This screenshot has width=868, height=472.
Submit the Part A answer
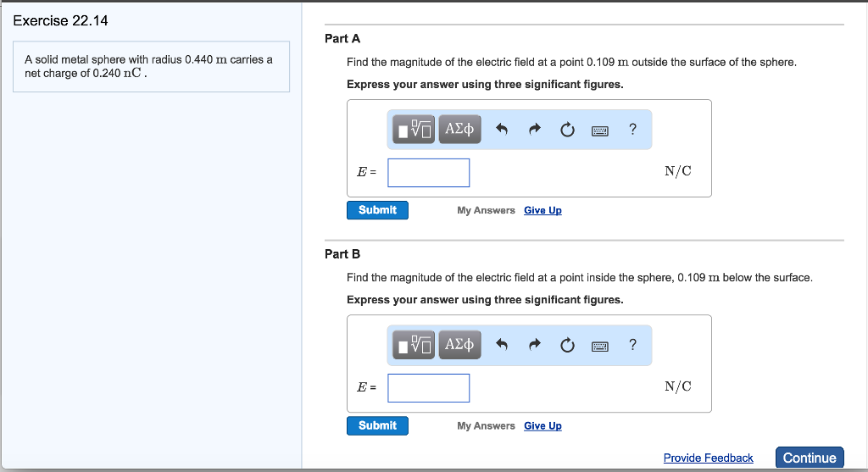[x=377, y=210]
